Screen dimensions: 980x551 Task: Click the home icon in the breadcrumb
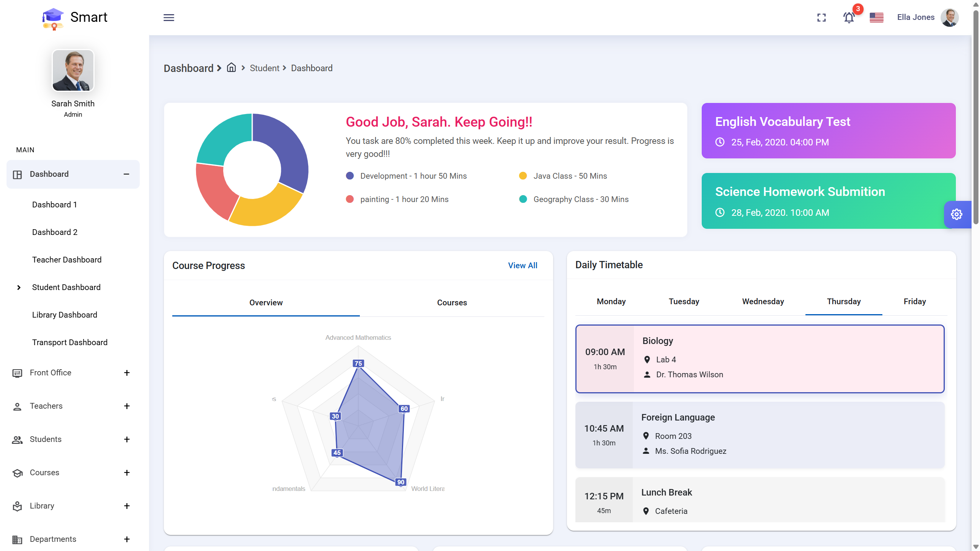pos(231,68)
